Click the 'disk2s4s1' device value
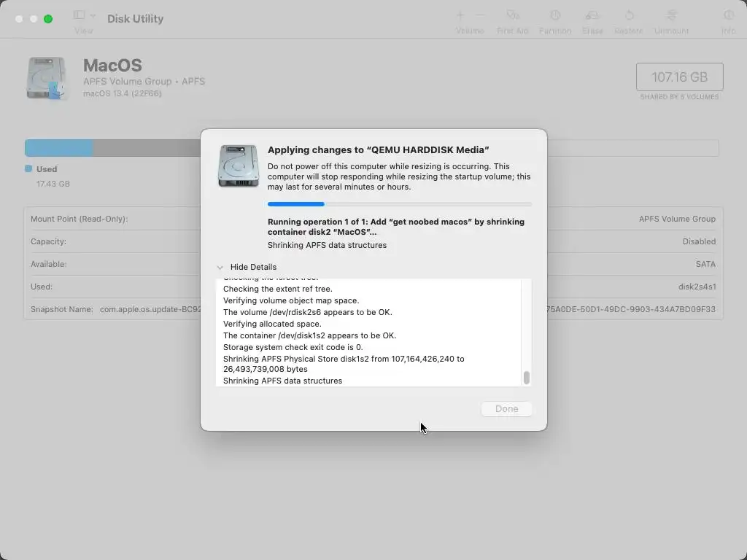 [697, 287]
